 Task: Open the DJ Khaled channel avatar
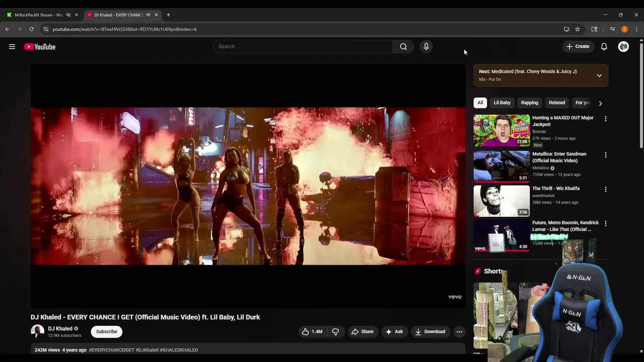coord(37,332)
